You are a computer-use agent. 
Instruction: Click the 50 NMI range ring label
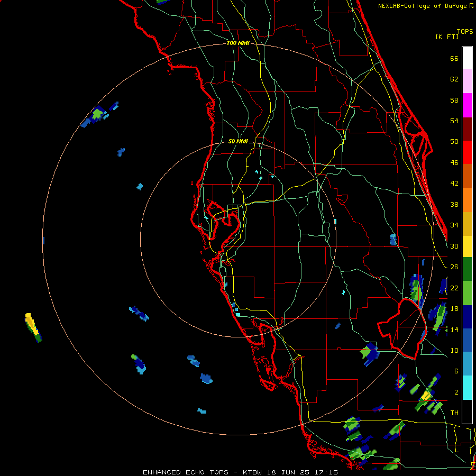237,141
